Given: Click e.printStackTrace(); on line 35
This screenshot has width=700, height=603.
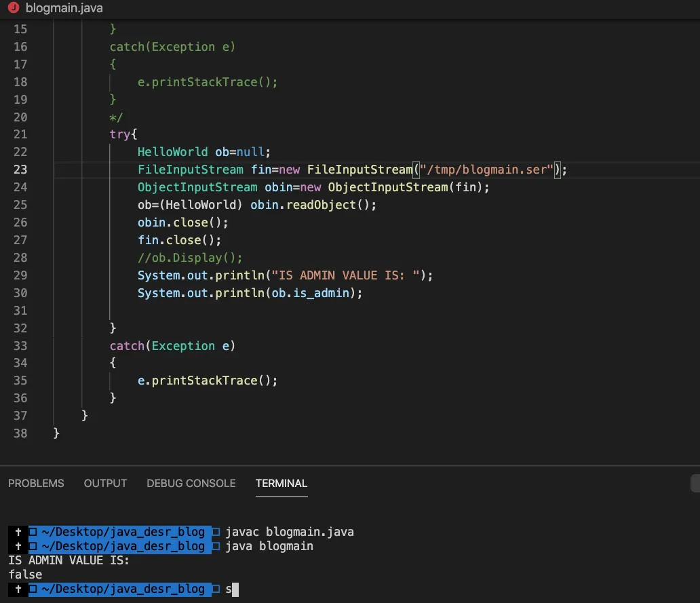Looking at the screenshot, I should pos(208,381).
